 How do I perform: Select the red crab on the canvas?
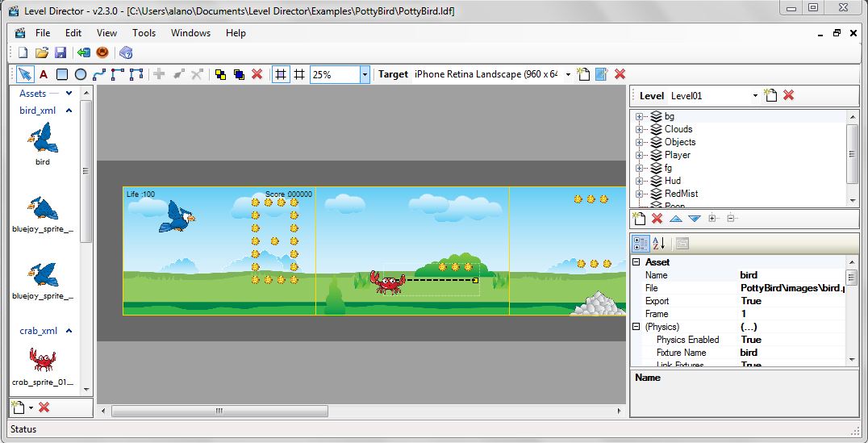[x=387, y=282]
